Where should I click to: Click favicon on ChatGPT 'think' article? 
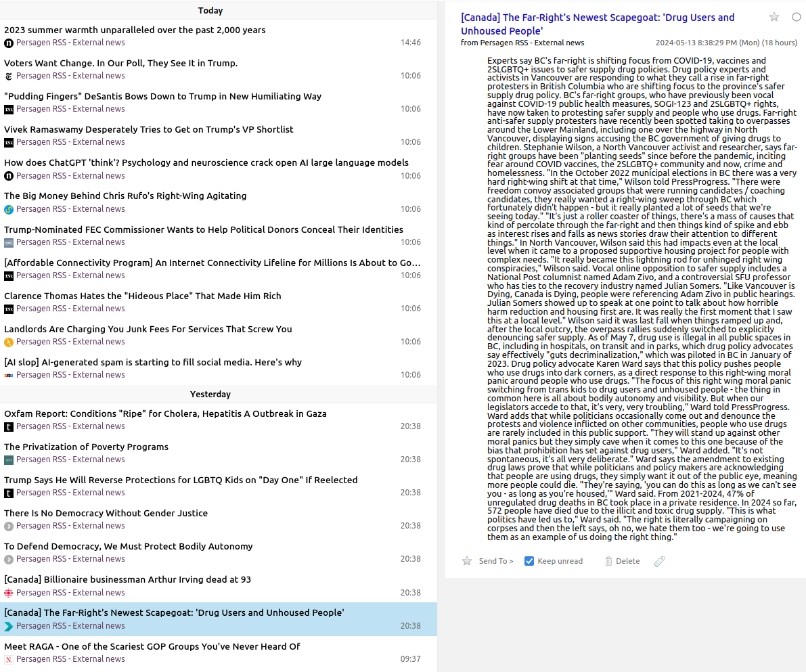click(9, 176)
